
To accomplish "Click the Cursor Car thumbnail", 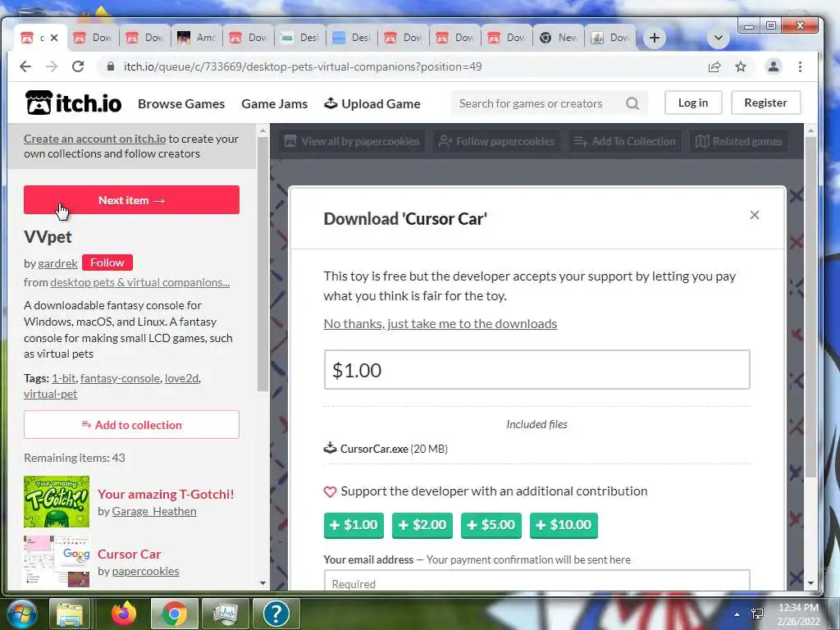I will point(57,561).
